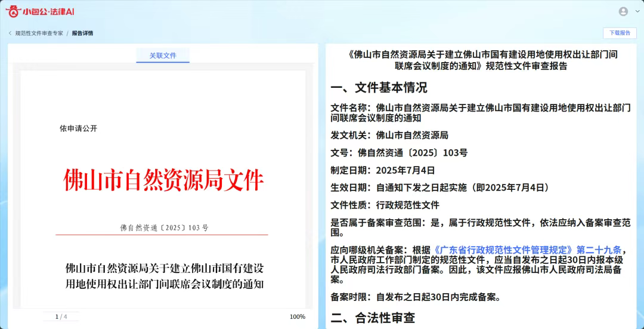Click document number 佛自然资通〔2025〕103号 in preview
The image size is (644, 329).
click(164, 228)
